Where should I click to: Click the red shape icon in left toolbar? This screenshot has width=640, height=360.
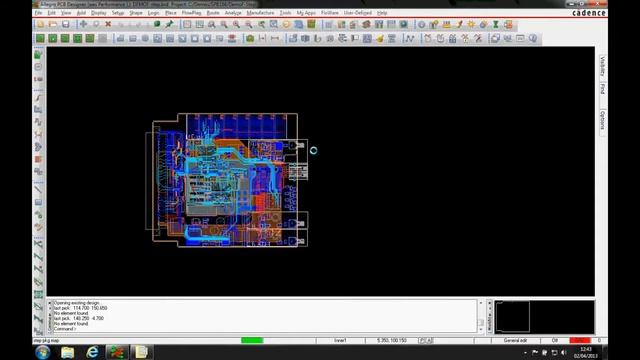point(38,159)
